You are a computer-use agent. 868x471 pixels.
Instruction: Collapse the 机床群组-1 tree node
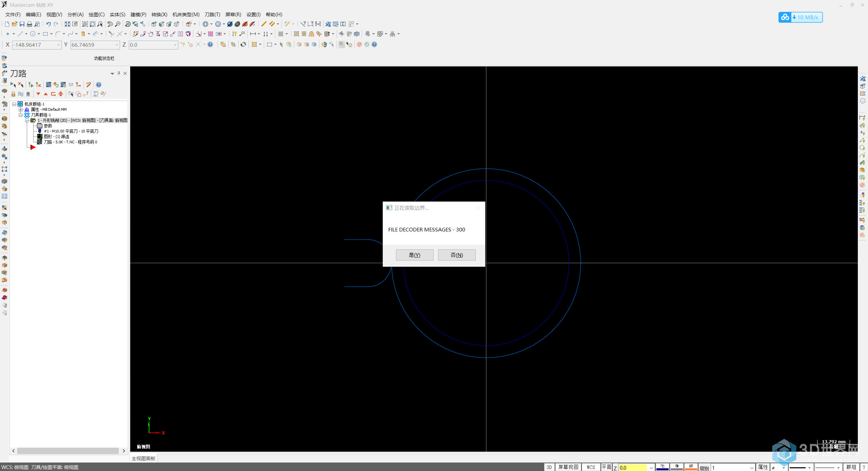pyautogui.click(x=14, y=104)
